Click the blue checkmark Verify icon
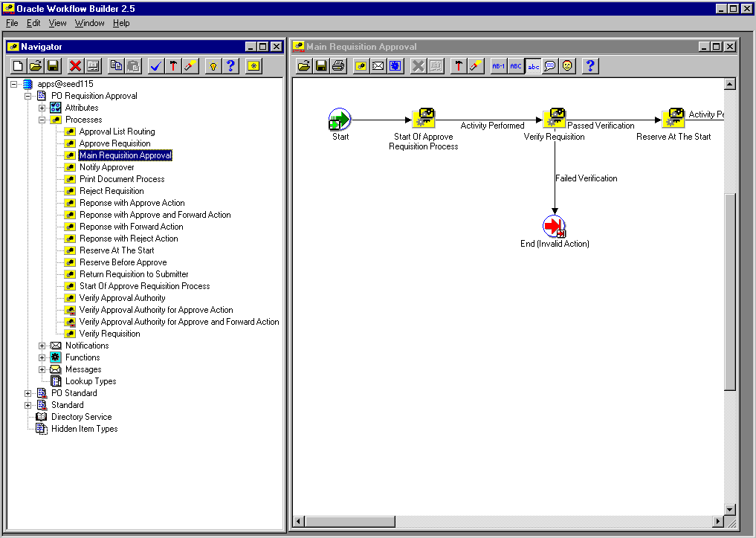 (x=155, y=66)
